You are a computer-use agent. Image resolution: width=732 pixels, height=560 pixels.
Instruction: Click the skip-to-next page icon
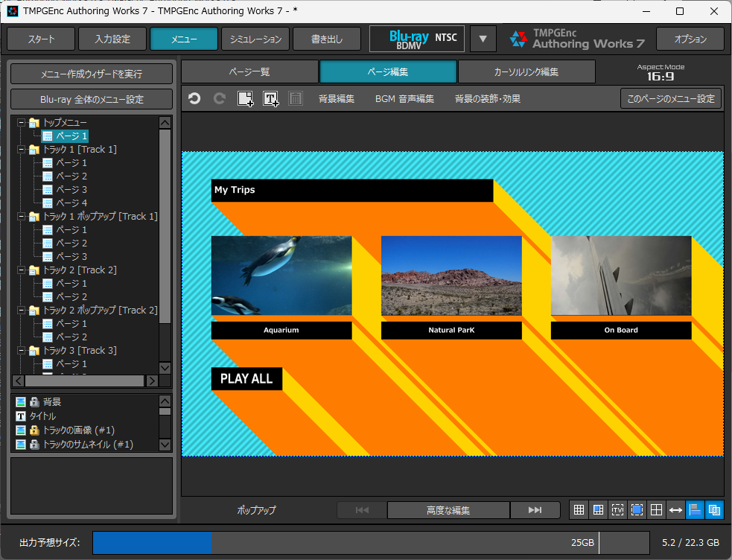[x=535, y=510]
